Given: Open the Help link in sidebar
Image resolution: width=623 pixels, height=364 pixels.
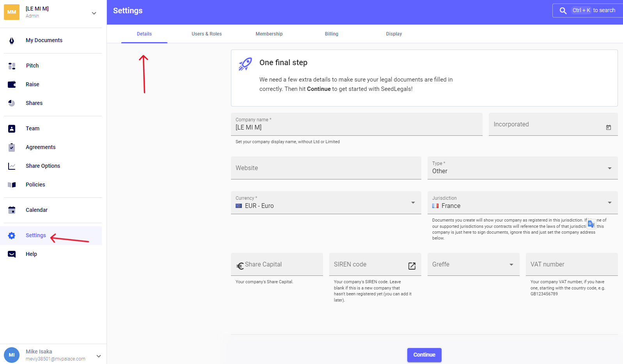Looking at the screenshot, I should [31, 254].
